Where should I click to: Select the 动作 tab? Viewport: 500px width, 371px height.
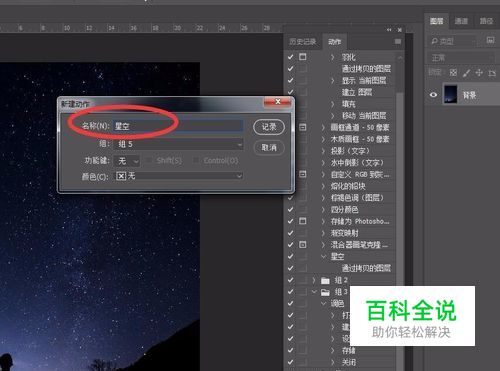[x=334, y=42]
